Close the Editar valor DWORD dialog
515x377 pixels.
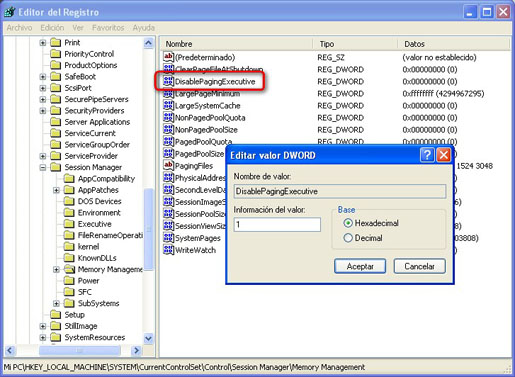click(x=444, y=155)
